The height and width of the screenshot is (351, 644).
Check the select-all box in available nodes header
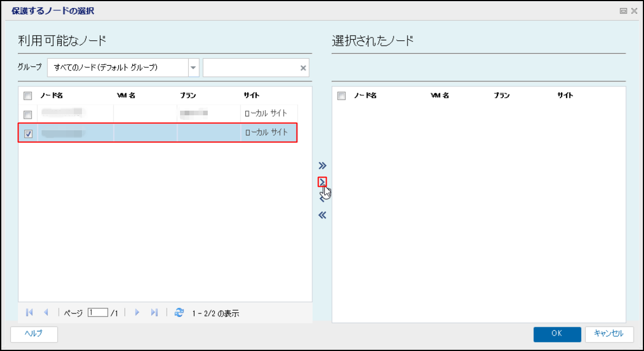(28, 96)
